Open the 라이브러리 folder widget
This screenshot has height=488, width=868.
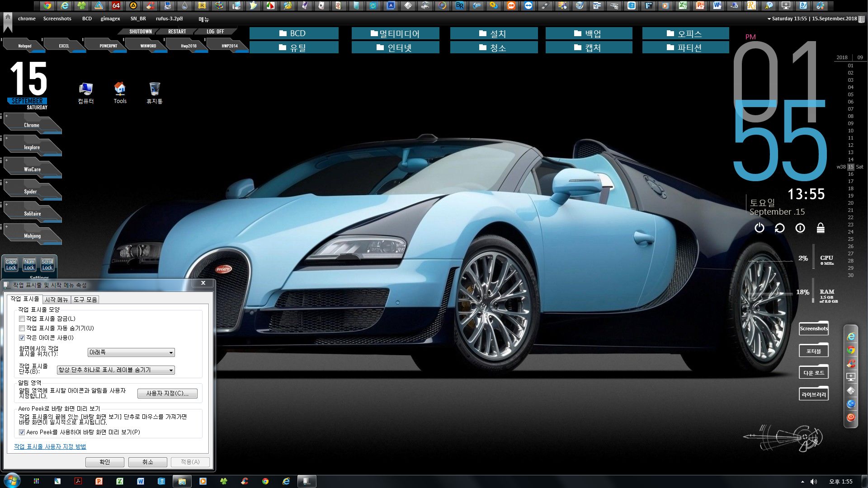(x=814, y=394)
